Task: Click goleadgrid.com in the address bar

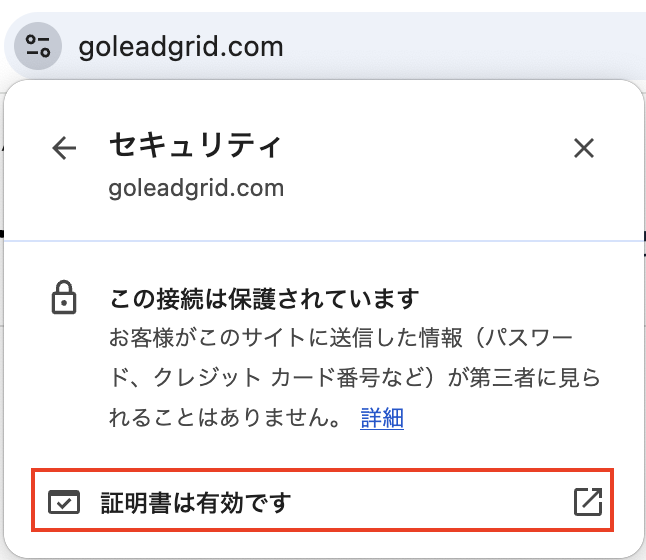Action: (181, 47)
